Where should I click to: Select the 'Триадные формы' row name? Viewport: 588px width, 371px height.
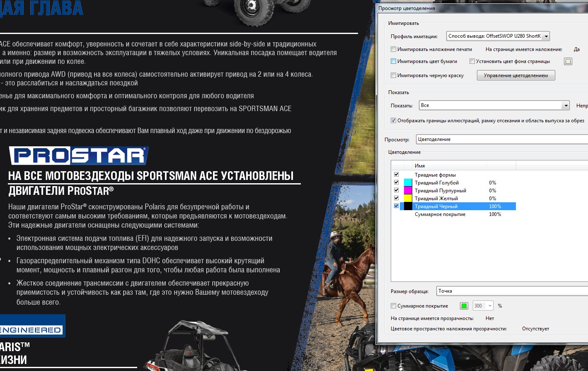[435, 175]
